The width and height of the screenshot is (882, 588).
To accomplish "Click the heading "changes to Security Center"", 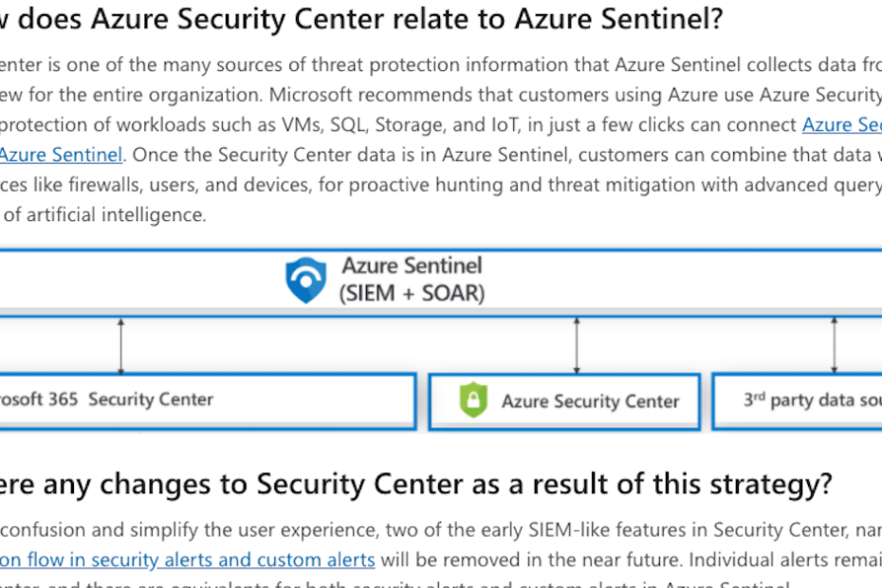I will tap(415, 485).
